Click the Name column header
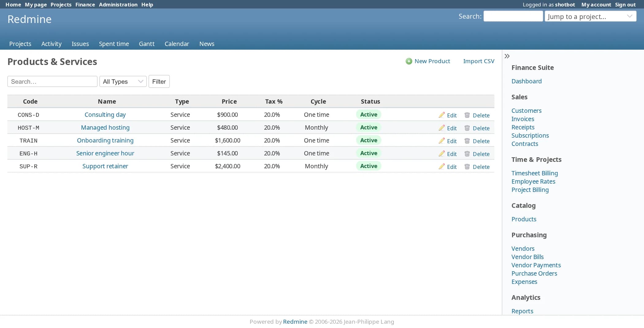644x328 pixels. [107, 101]
